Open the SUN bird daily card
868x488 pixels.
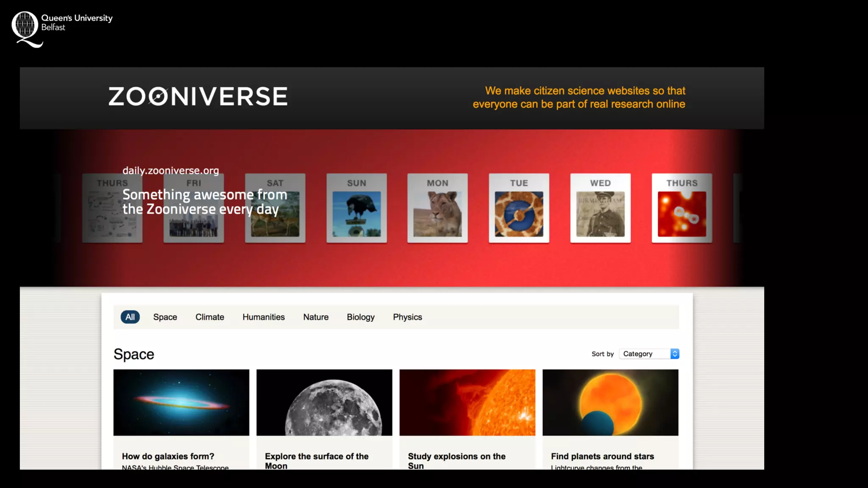coord(356,208)
